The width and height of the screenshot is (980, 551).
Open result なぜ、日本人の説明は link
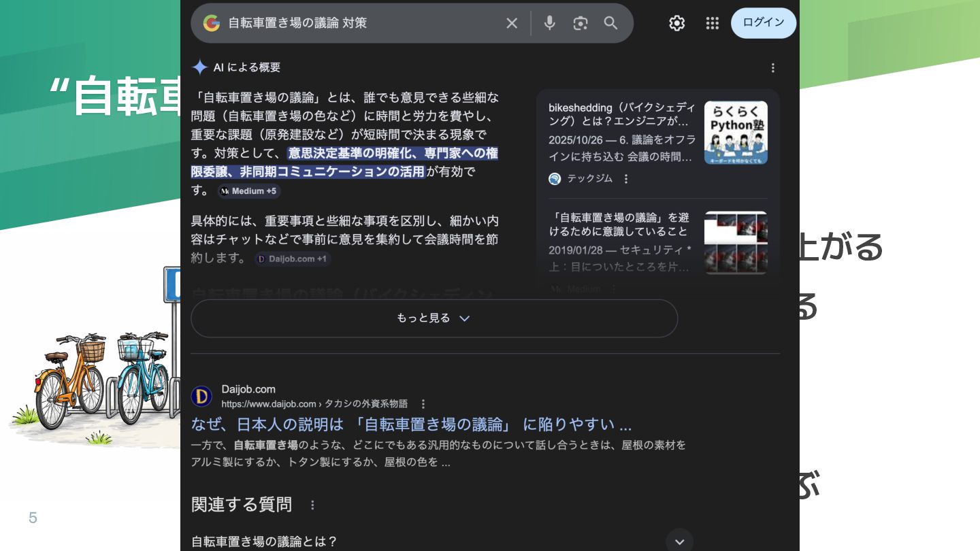point(411,425)
